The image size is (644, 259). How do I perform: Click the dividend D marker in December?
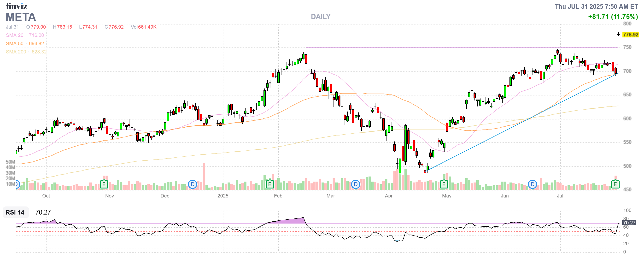[193, 185]
